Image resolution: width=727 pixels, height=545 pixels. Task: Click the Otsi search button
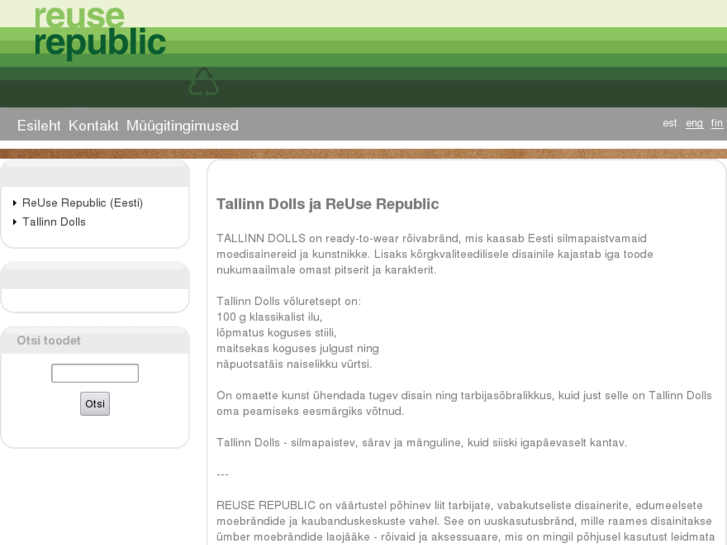click(x=95, y=404)
